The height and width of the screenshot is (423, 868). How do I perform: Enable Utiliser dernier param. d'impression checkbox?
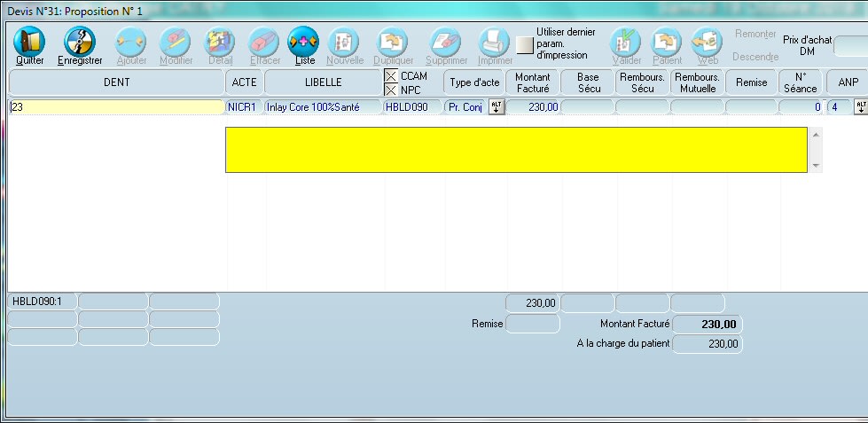[x=526, y=44]
